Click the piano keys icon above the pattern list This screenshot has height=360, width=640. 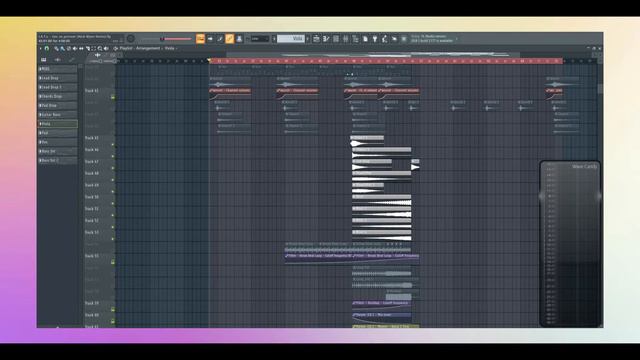[43, 60]
